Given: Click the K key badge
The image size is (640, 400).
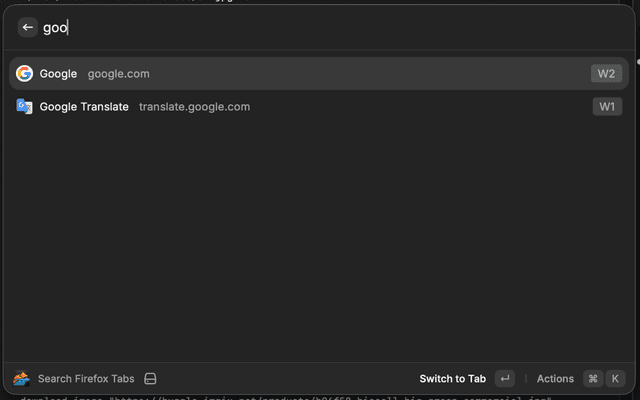Looking at the screenshot, I should pos(615,379).
